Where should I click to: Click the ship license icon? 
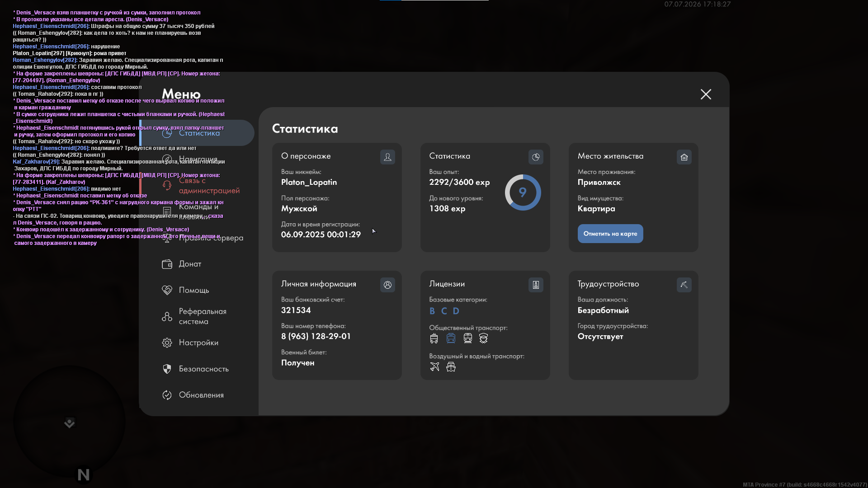451,366
